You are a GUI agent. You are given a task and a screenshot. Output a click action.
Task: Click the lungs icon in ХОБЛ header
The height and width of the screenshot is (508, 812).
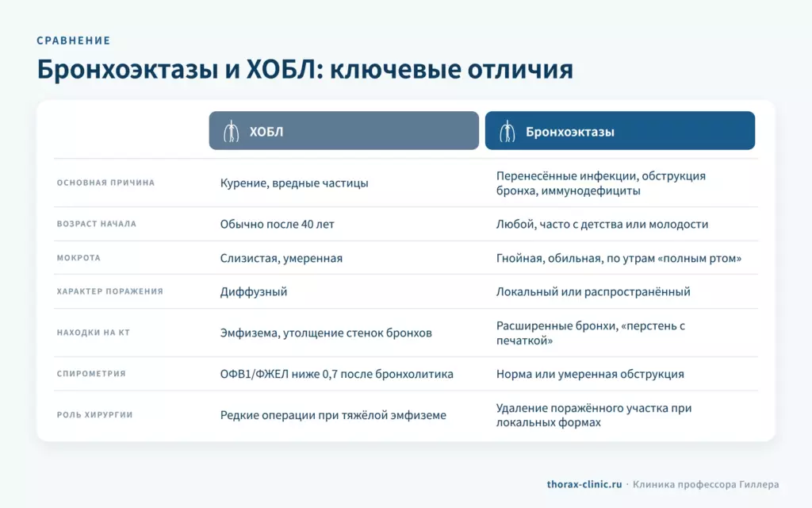pyautogui.click(x=231, y=131)
